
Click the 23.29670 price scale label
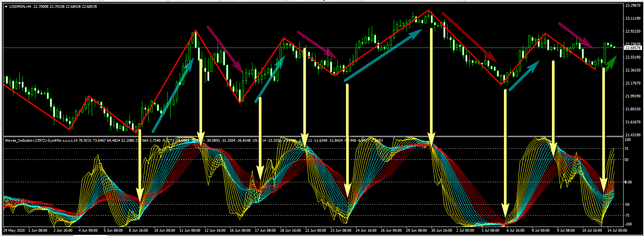point(633,5)
